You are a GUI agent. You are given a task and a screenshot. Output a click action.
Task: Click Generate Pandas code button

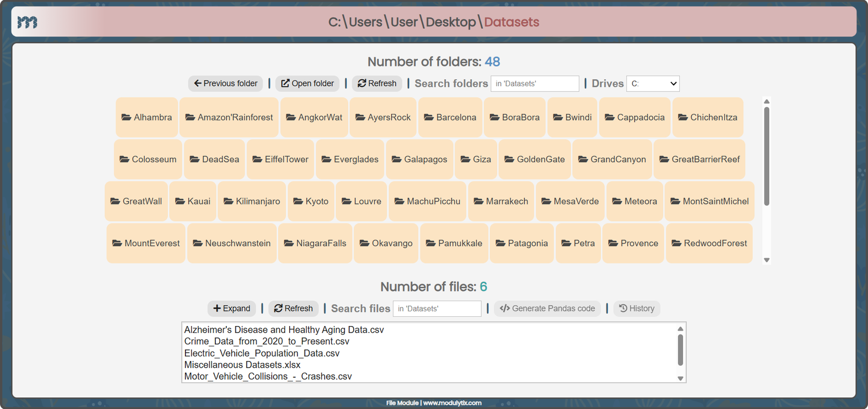click(x=547, y=309)
